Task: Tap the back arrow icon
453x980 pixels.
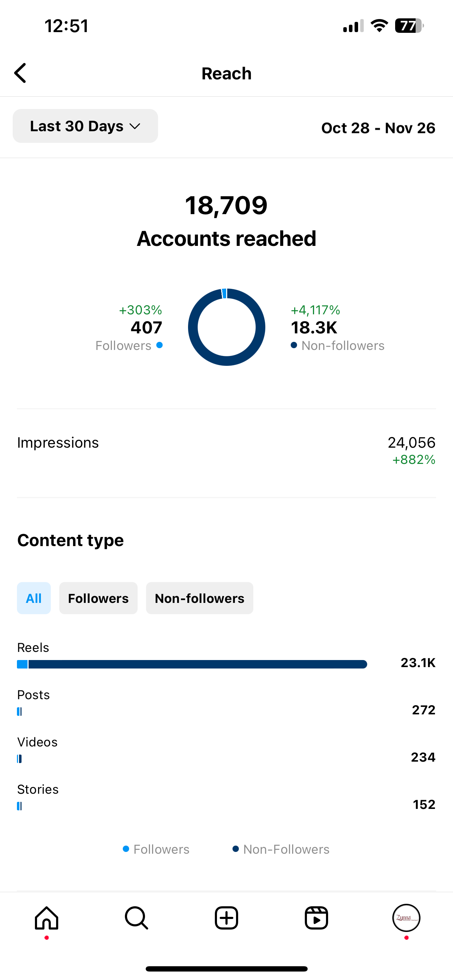Action: tap(20, 73)
